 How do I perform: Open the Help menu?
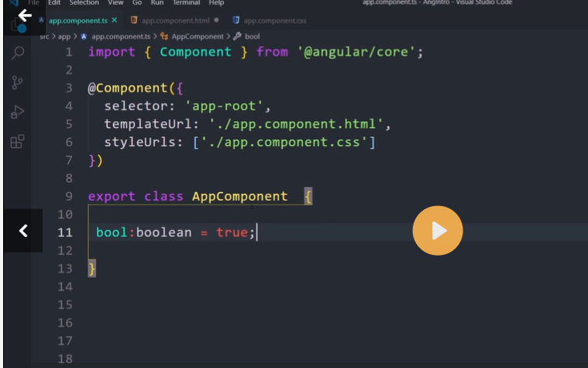pos(216,3)
